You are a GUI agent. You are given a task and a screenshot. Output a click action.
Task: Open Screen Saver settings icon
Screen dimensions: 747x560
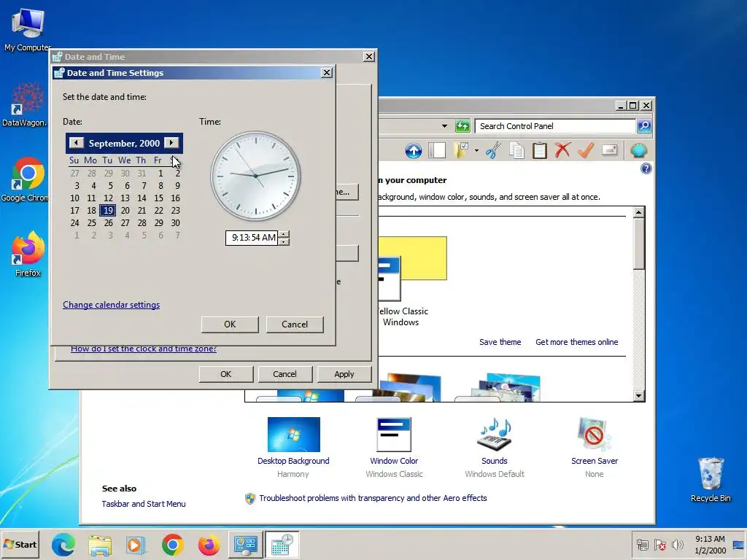click(x=594, y=435)
